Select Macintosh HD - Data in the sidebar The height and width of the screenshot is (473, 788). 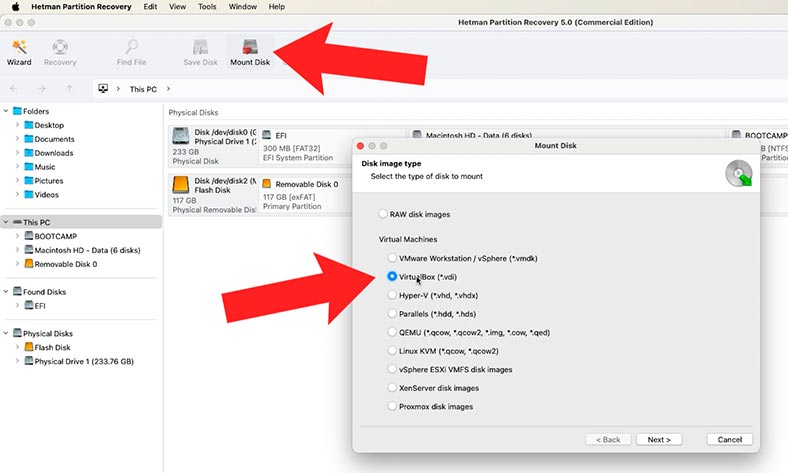(x=87, y=250)
